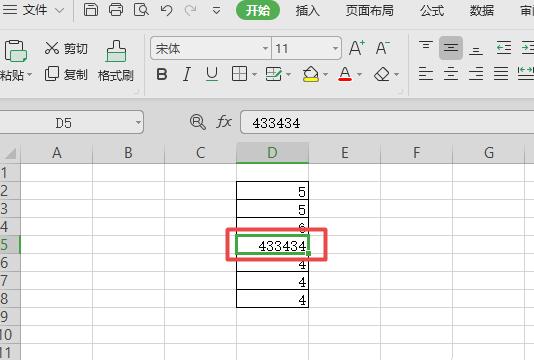Select cell D2 containing 5
Viewport: 534px width, 360px height.
[272, 191]
